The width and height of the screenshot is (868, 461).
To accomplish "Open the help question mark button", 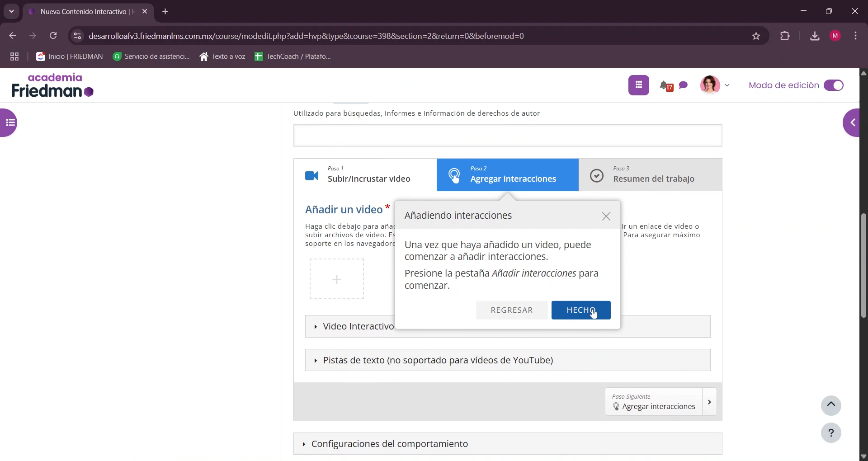I will coord(831,433).
